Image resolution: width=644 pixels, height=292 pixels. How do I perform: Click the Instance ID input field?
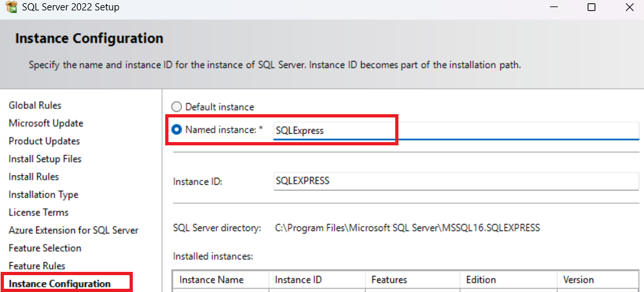click(456, 182)
